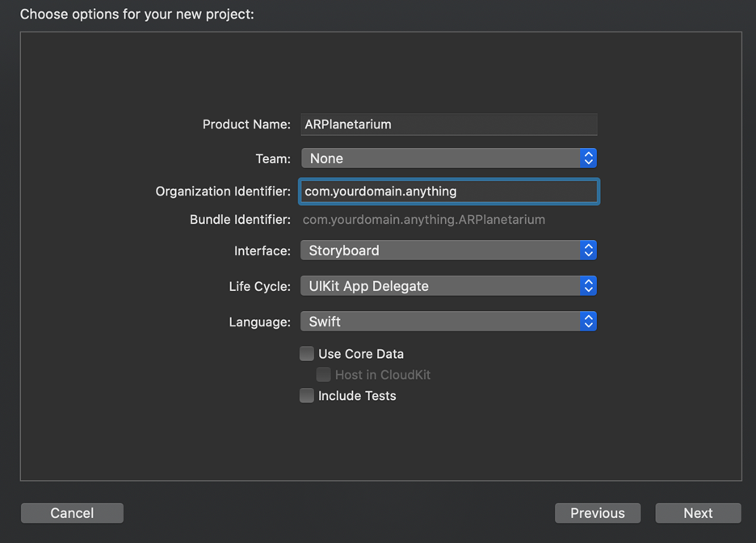Screen dimensions: 756x543
Task: Open the Team dropdown showing None
Action: coord(449,158)
